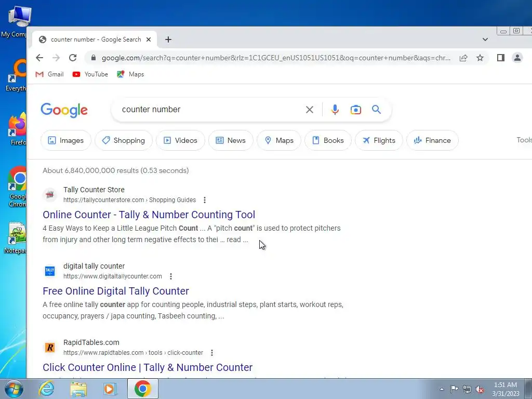
Task: Open Action Center flag icon
Action: [x=454, y=389]
